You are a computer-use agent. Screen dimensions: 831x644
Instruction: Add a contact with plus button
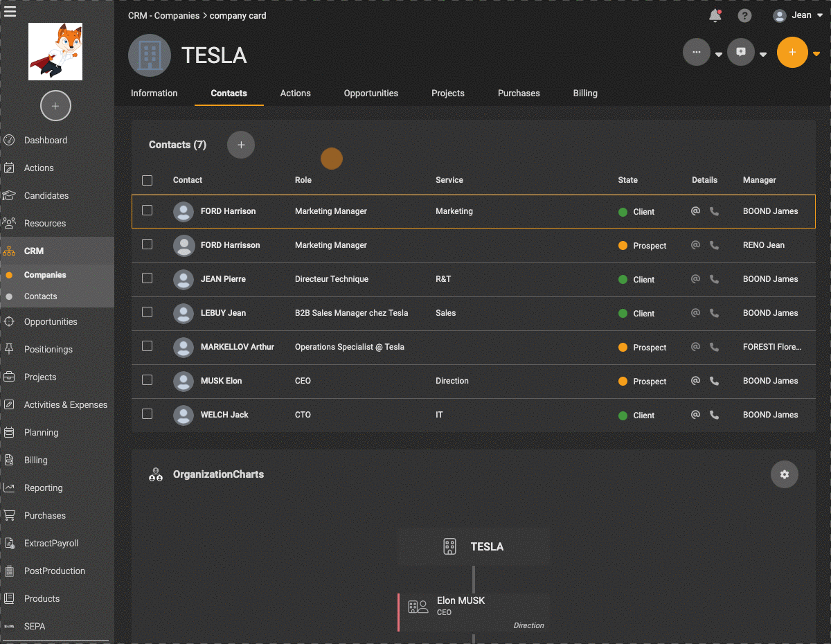(x=241, y=145)
